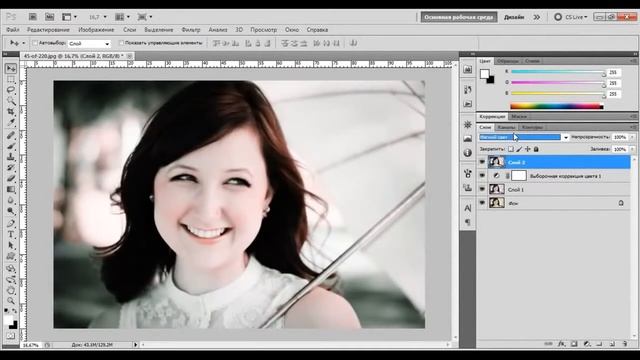Open the Файл menu

[x=13, y=30]
